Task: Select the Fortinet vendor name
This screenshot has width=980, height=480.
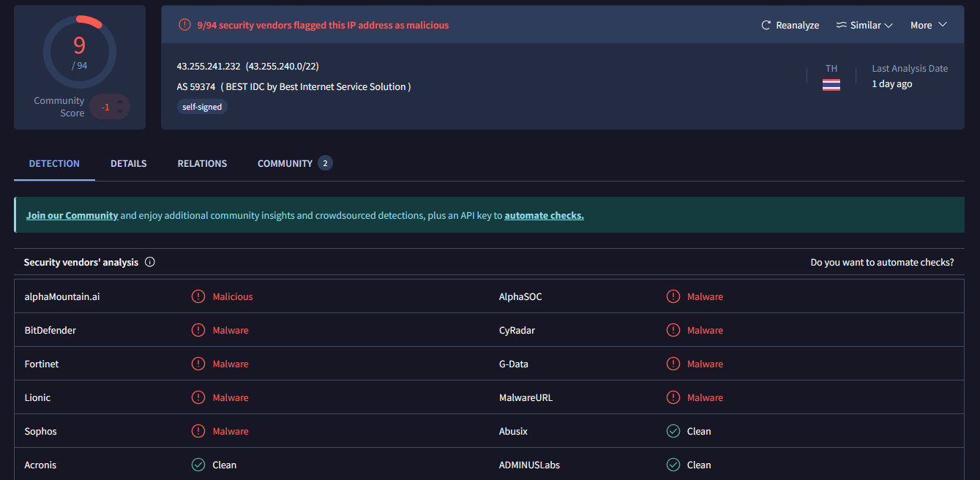Action: coord(42,364)
